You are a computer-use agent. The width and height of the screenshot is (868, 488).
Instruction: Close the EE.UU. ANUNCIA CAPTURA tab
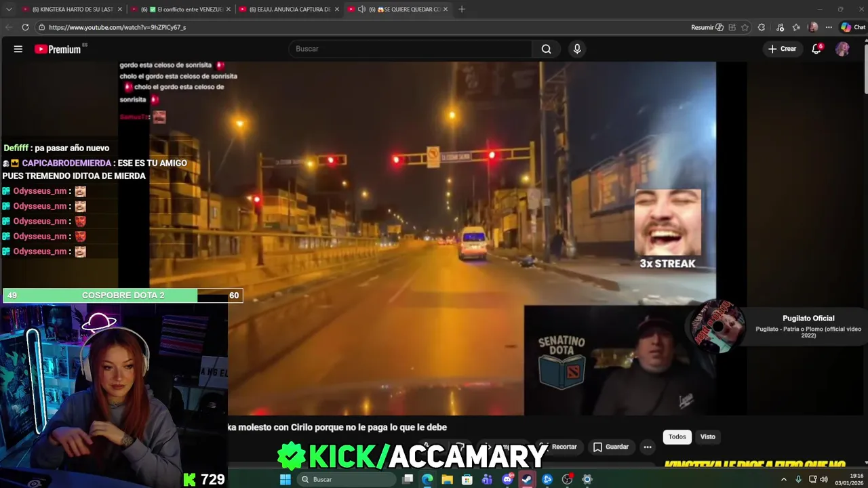tap(336, 9)
